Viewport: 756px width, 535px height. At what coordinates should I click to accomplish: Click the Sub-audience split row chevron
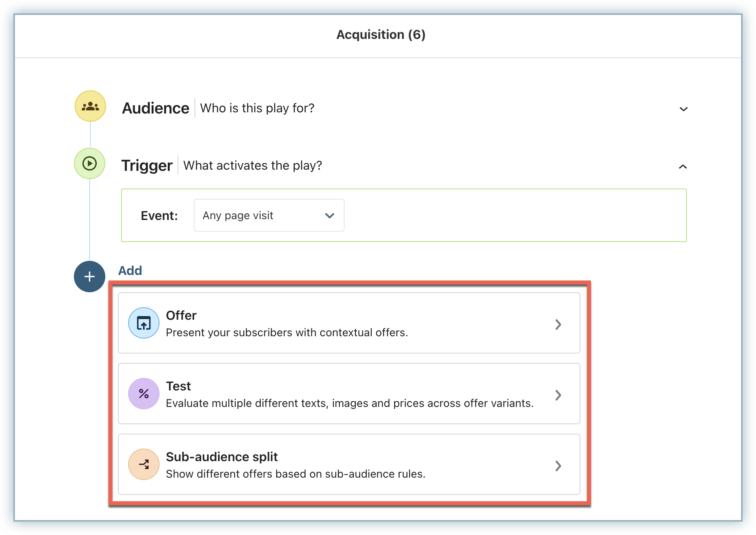pyautogui.click(x=558, y=466)
